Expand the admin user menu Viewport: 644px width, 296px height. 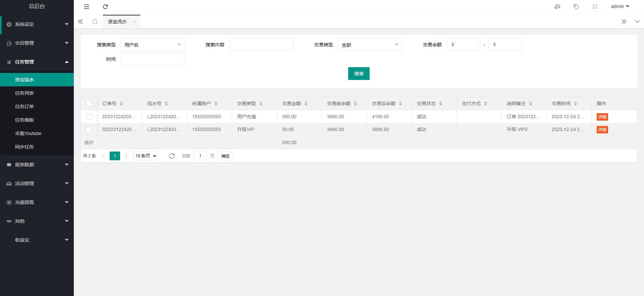tap(620, 7)
